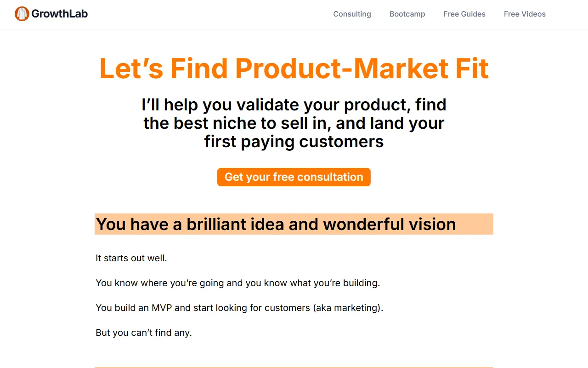Go to the Bootcamp page

(407, 14)
